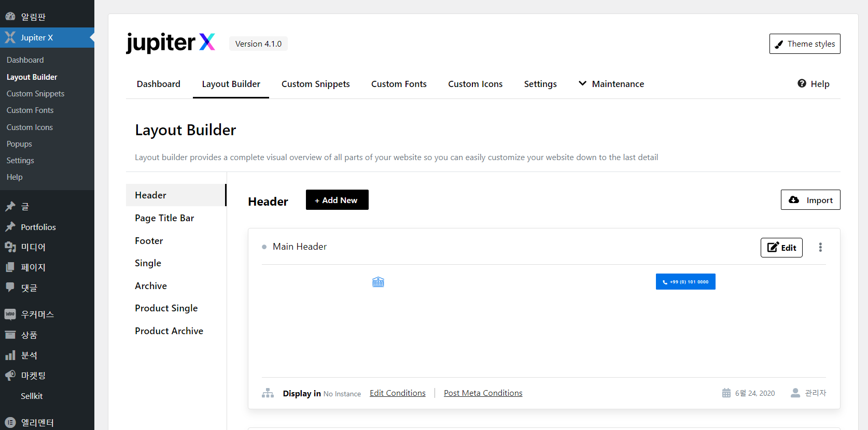868x430 pixels.
Task: Click the No Instance text
Action: coord(342,394)
